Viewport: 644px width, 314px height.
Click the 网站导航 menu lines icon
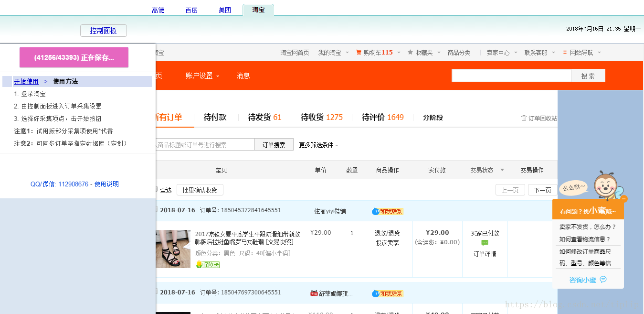[565, 53]
